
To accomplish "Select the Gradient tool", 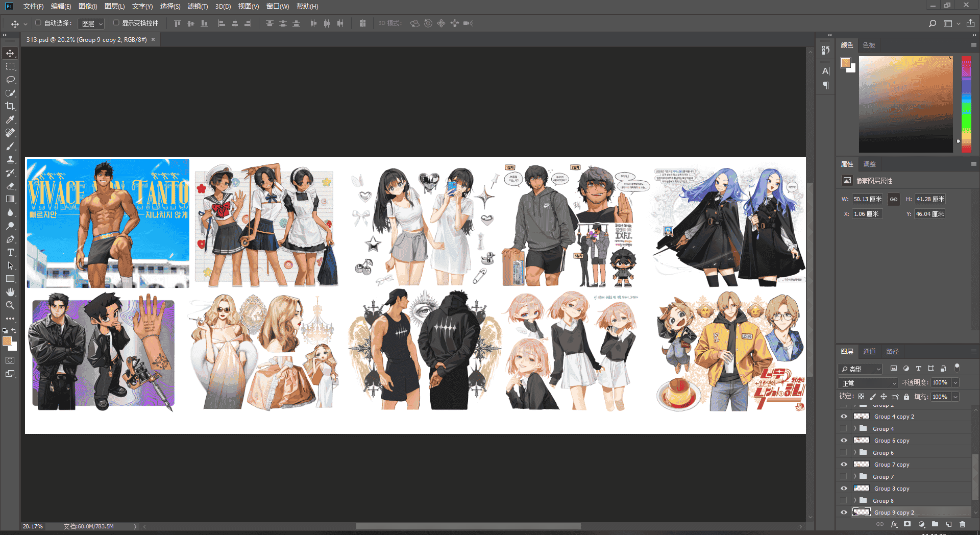I will click(x=10, y=199).
